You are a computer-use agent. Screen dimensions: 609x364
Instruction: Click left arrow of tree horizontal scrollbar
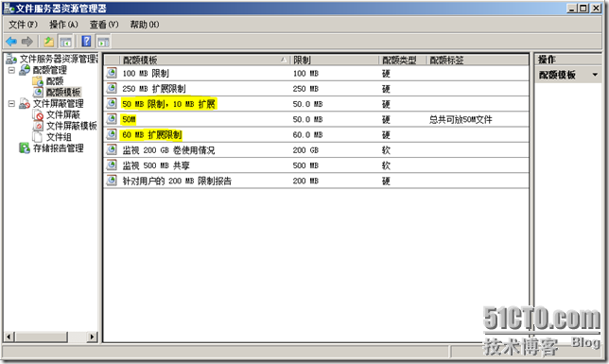9,337
